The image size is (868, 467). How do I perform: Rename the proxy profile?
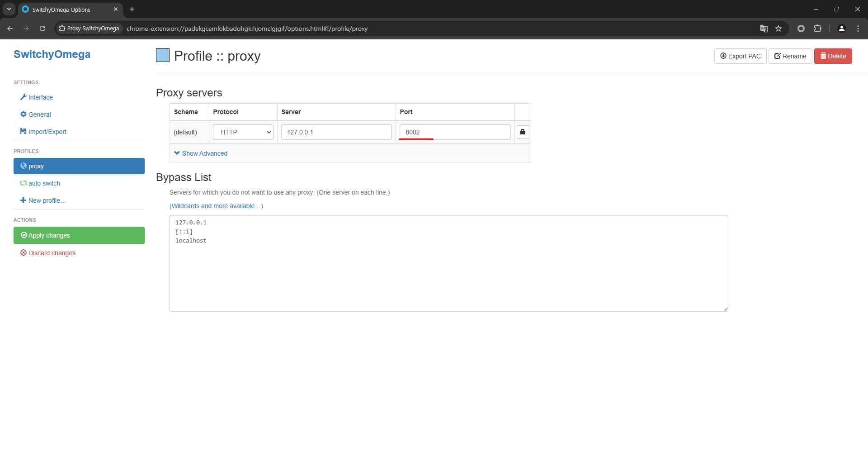pyautogui.click(x=790, y=56)
